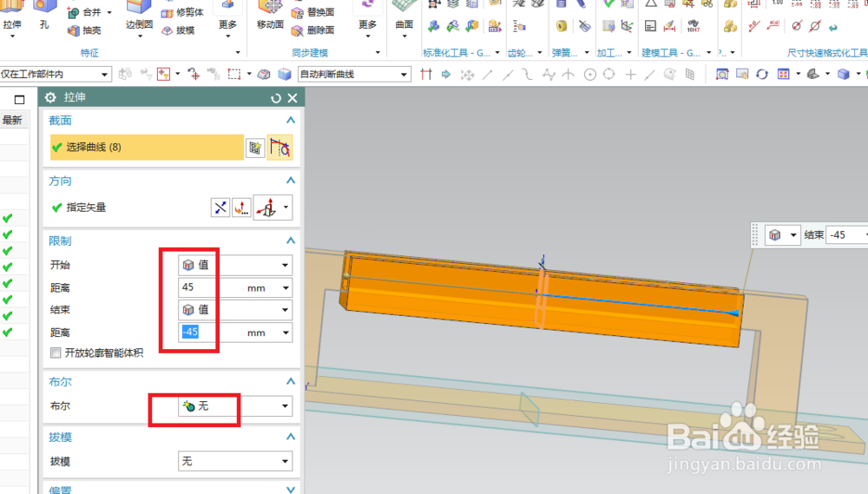Expand the 弹簧 group dropdown
The image size is (868, 494).
[587, 53]
